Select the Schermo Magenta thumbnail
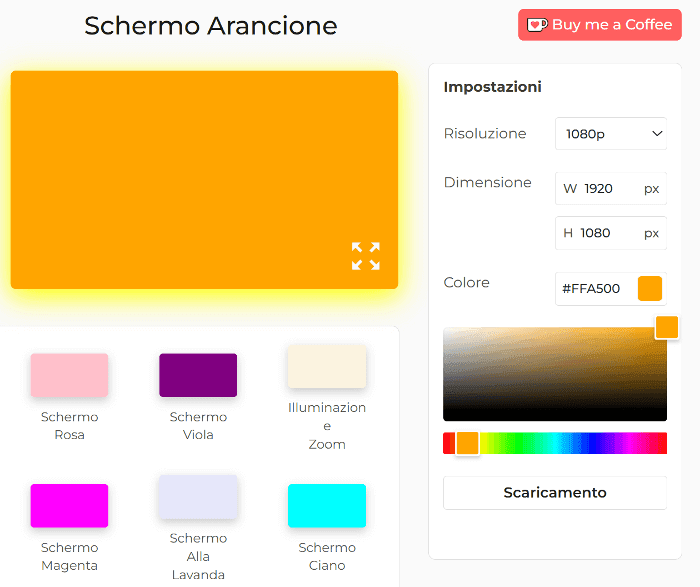This screenshot has height=587, width=700. click(x=69, y=506)
